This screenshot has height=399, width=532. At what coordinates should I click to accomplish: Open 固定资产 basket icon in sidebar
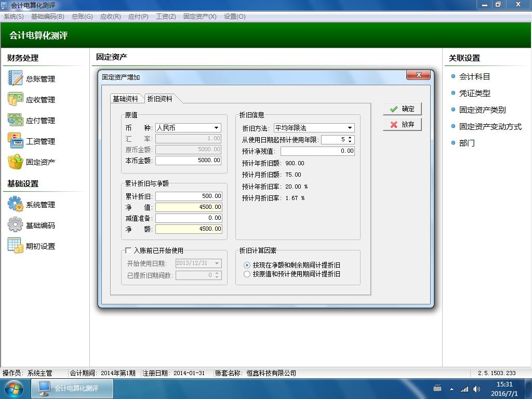15,162
